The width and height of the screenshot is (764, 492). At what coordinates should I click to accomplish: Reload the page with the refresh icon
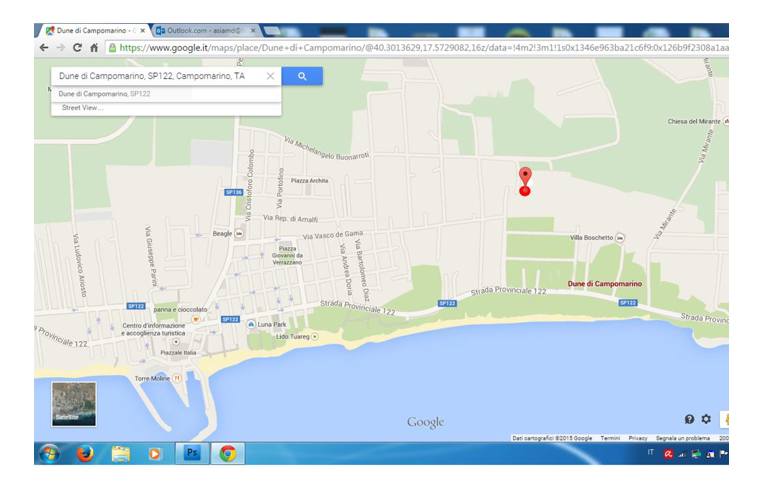77,47
